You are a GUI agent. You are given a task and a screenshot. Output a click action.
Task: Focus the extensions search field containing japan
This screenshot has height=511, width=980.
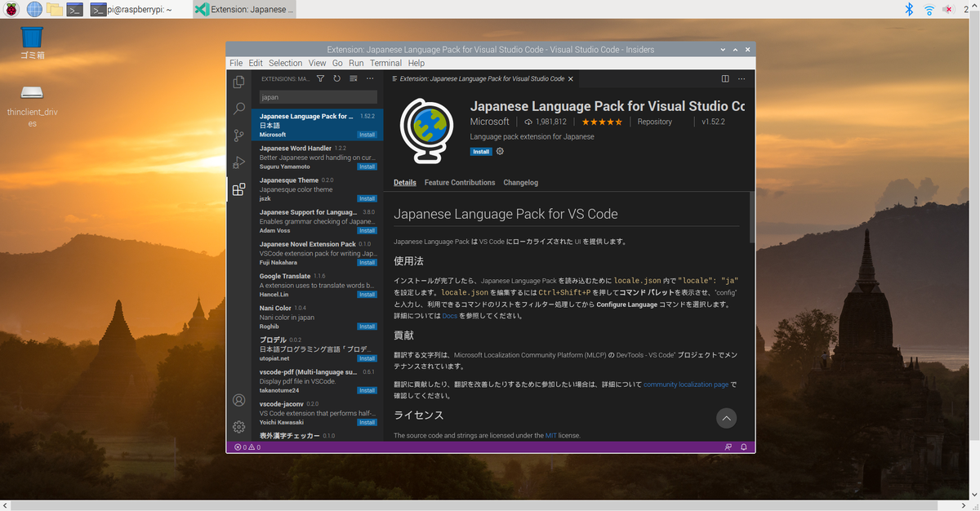point(318,97)
